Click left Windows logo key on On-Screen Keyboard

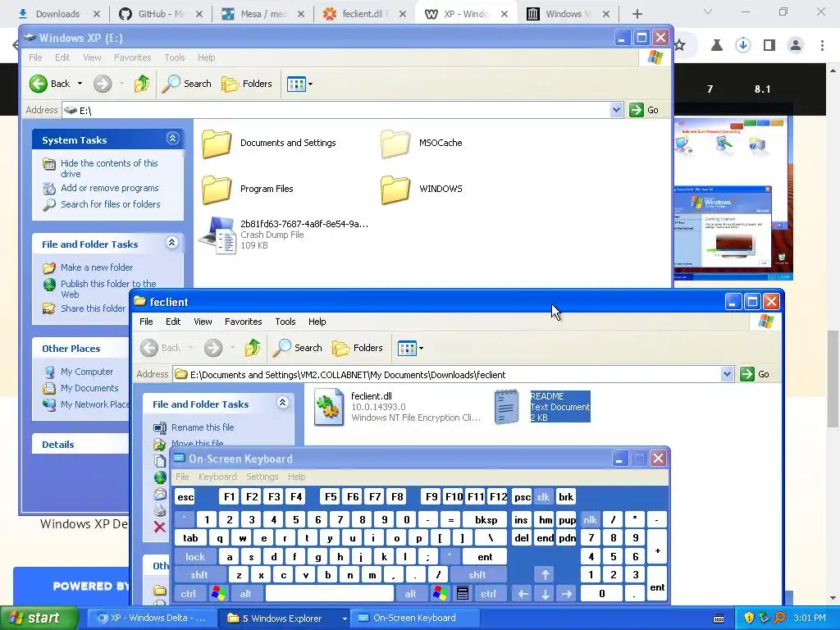click(x=218, y=594)
